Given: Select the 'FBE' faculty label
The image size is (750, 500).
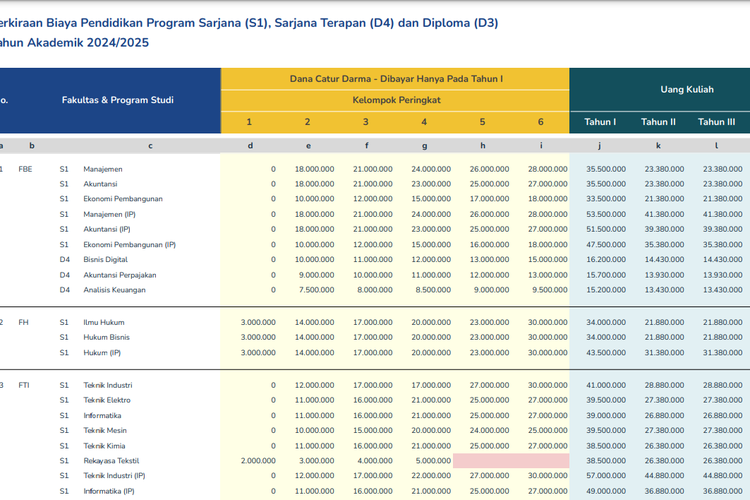Looking at the screenshot, I should pyautogui.click(x=25, y=169).
